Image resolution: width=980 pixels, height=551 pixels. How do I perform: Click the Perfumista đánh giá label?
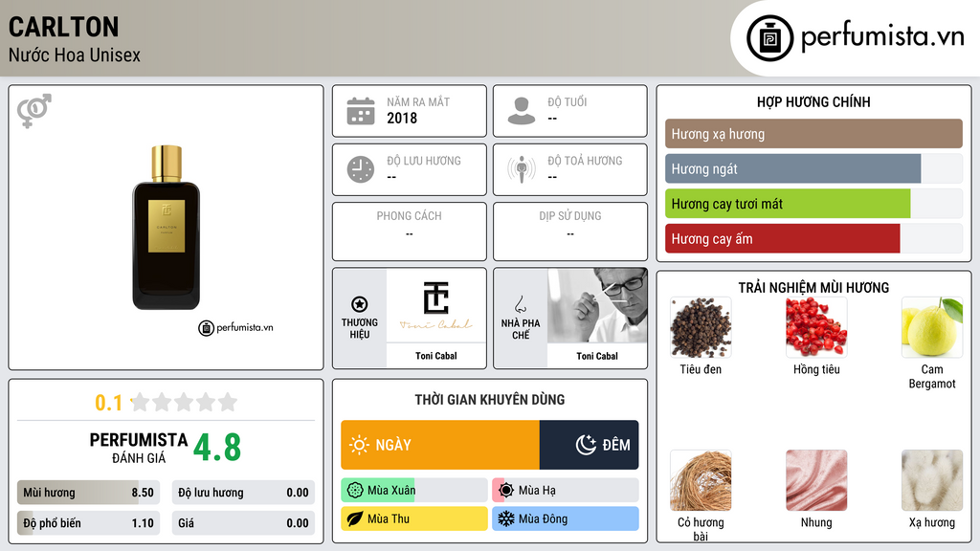coord(139,448)
